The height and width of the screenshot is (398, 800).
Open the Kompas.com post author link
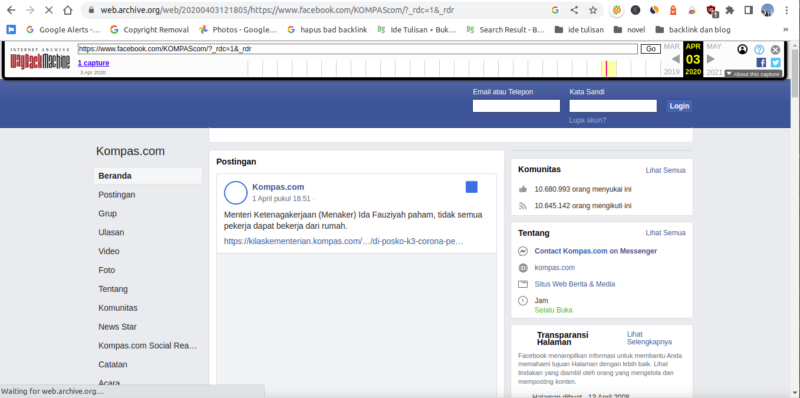coord(278,187)
